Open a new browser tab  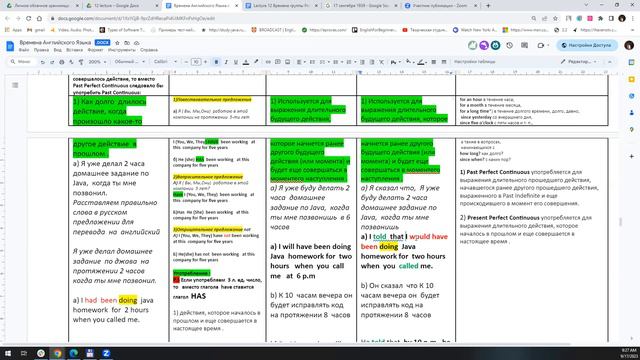tap(488, 6)
